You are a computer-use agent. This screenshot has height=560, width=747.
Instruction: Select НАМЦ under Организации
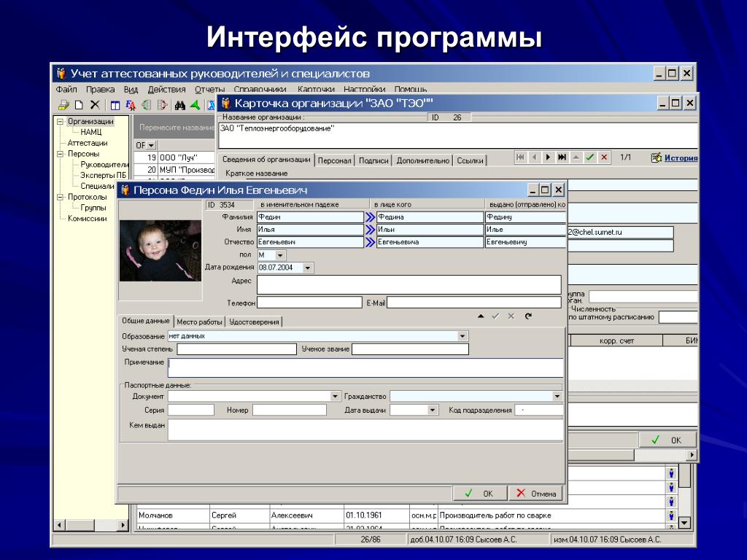coord(90,132)
